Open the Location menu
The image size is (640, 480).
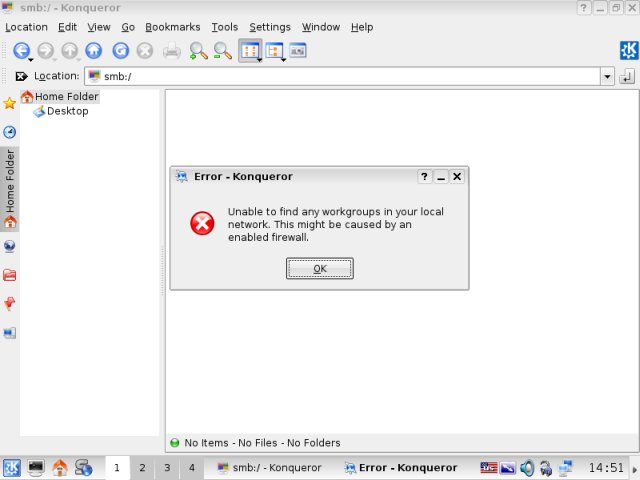point(26,27)
